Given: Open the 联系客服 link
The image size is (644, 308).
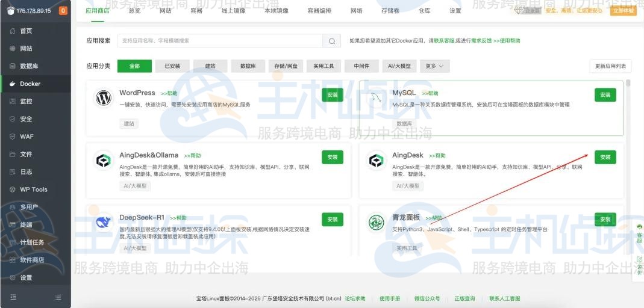Looking at the screenshot, I should [x=445, y=40].
